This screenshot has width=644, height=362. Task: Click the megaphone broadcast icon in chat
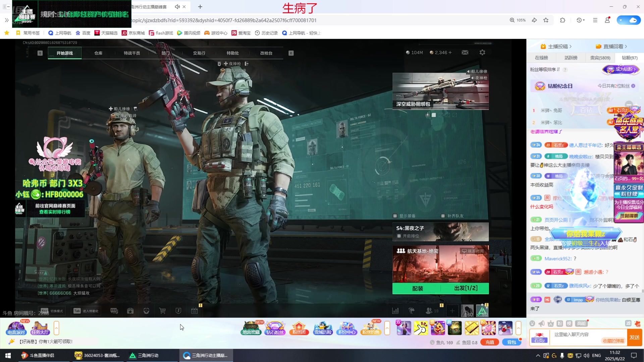coord(541,323)
